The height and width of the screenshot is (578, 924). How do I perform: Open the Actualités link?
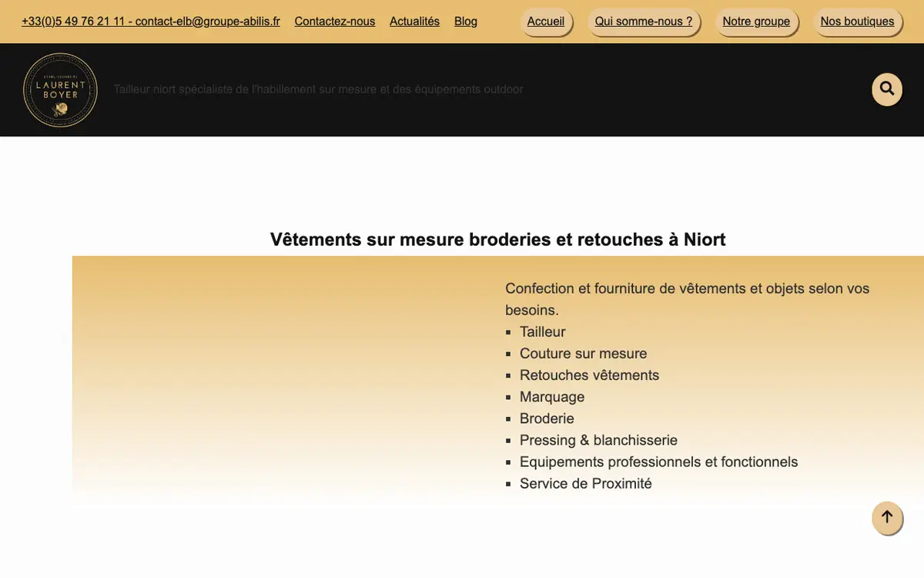pyautogui.click(x=414, y=22)
